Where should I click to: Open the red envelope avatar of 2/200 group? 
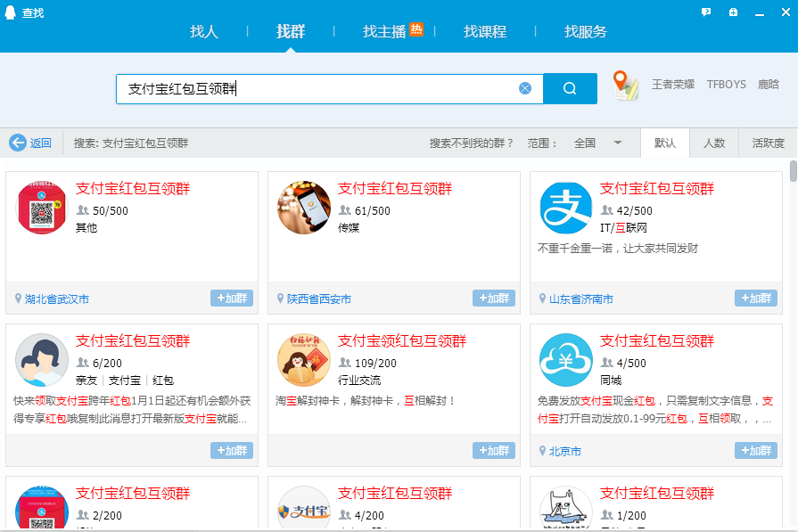click(x=42, y=507)
